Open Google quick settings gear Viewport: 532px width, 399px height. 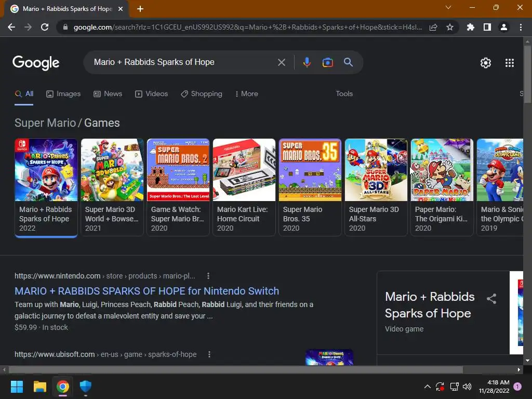(x=486, y=63)
